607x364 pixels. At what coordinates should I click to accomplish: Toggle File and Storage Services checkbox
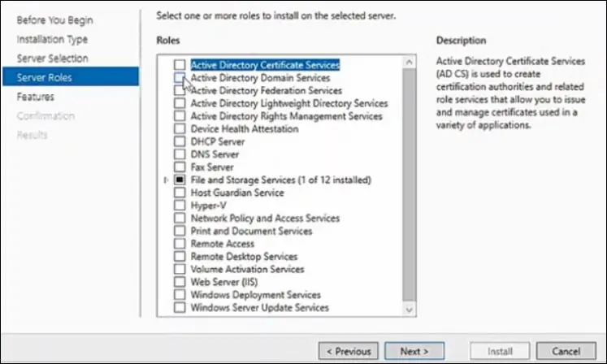click(180, 180)
